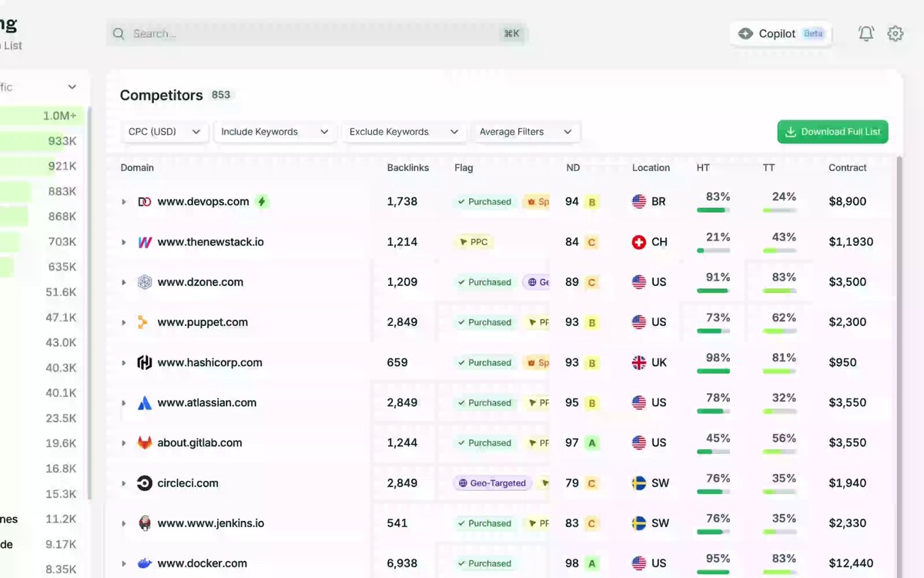Image resolution: width=924 pixels, height=578 pixels.
Task: Click the 853 competitors count badge
Action: point(221,95)
